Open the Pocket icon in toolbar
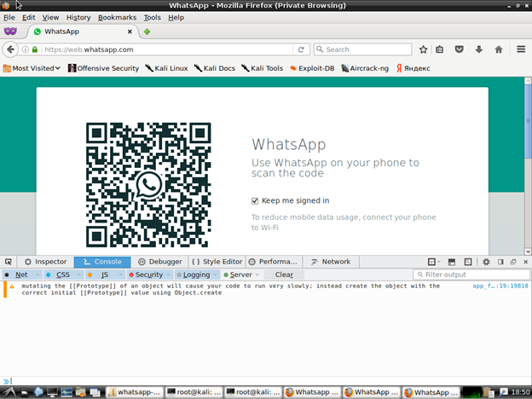The height and width of the screenshot is (399, 532). coord(459,49)
